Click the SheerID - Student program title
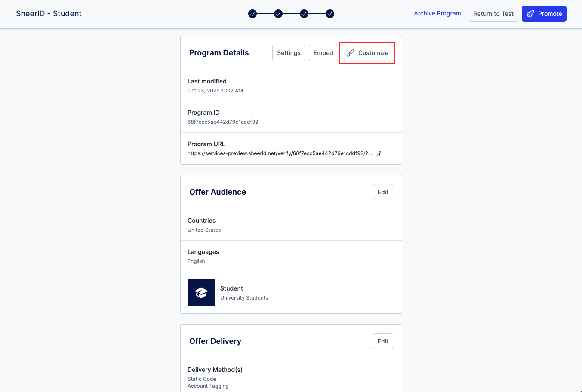 [49, 14]
